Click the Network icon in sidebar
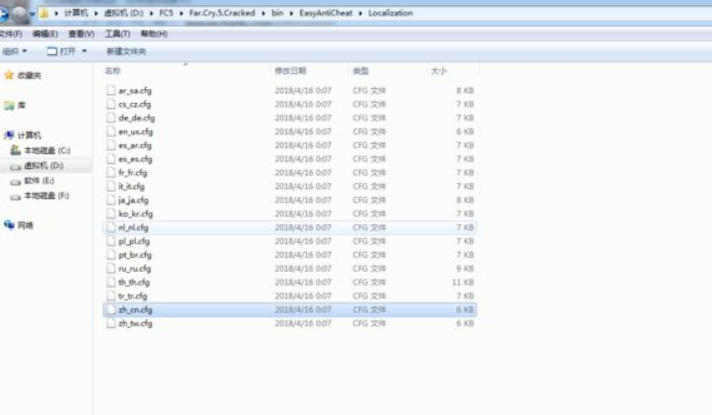Screen dimensions: 712x415 point(9,225)
